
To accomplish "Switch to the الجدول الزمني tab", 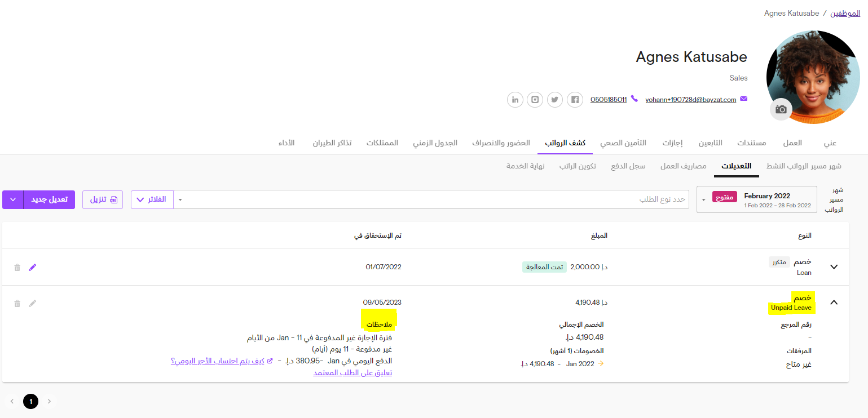I will point(435,143).
